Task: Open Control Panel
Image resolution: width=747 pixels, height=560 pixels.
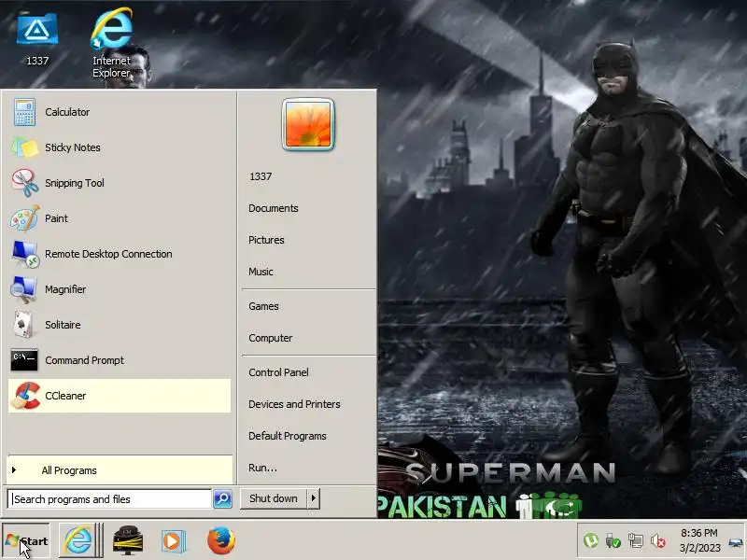Action: (x=278, y=372)
